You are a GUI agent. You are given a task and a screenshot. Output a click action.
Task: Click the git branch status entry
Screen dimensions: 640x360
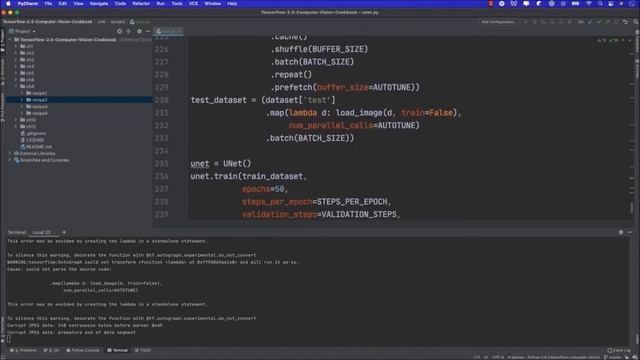pos(613,357)
